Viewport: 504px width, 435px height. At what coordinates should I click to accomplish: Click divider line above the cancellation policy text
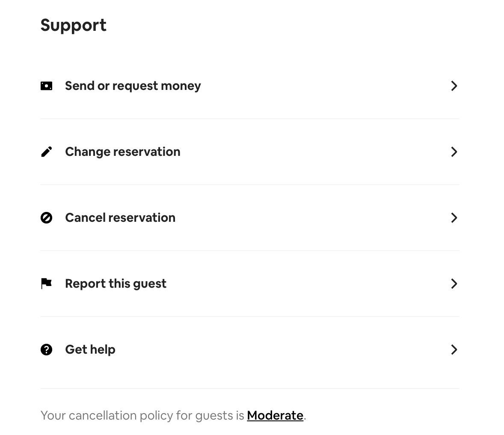click(x=250, y=389)
